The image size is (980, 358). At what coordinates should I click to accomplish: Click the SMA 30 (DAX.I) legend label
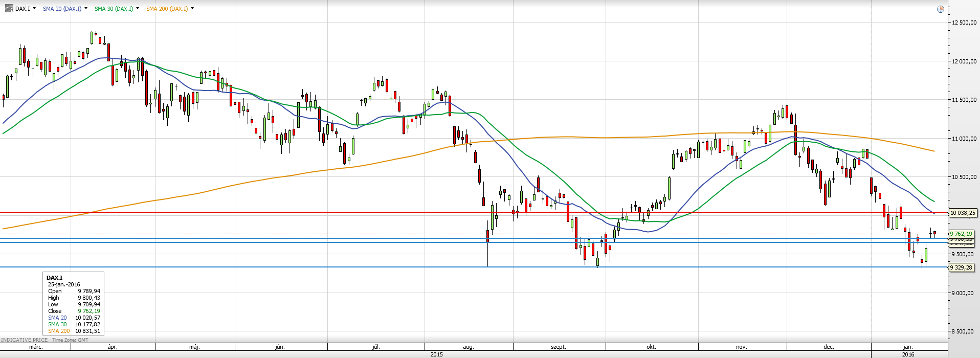pyautogui.click(x=114, y=9)
